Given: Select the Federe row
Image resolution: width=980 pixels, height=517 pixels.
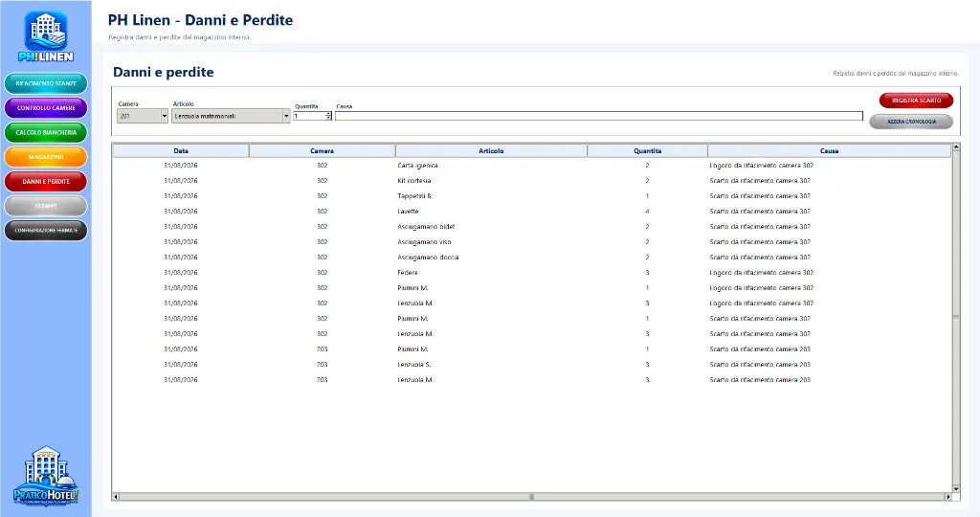Looking at the screenshot, I should coord(532,273).
